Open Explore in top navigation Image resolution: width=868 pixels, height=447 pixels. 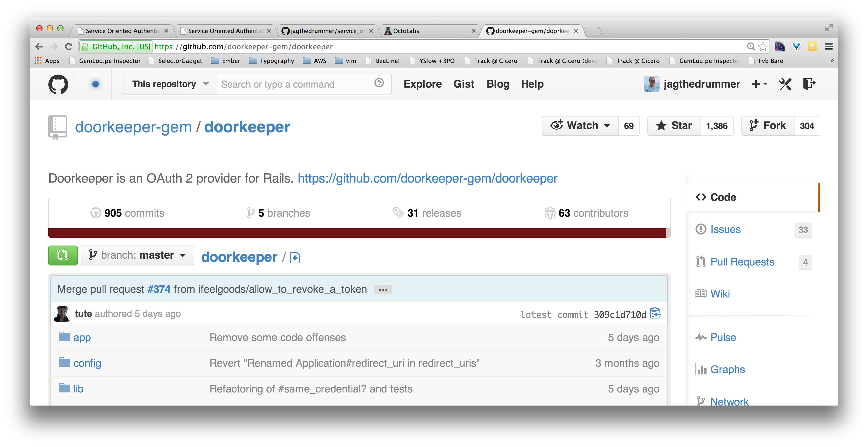click(422, 84)
